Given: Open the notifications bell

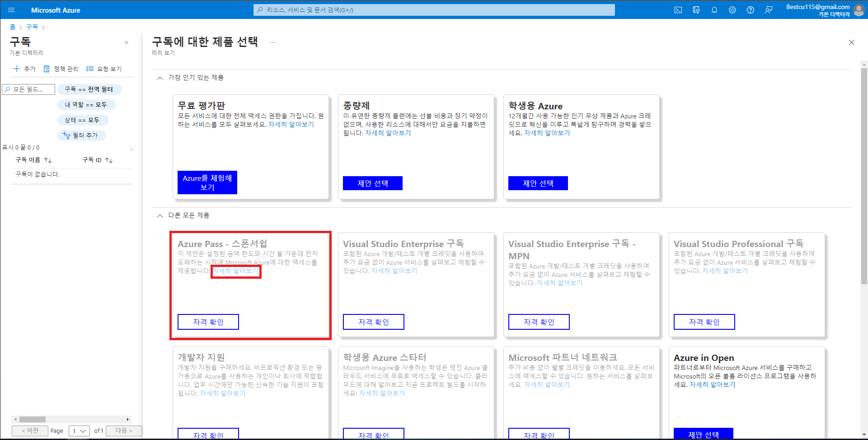Looking at the screenshot, I should coord(714,10).
